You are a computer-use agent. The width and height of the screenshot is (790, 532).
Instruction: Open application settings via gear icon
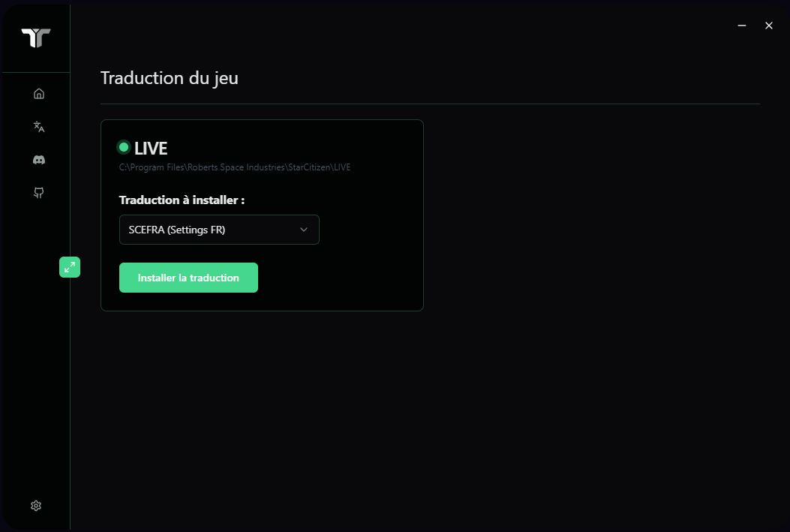pos(35,506)
